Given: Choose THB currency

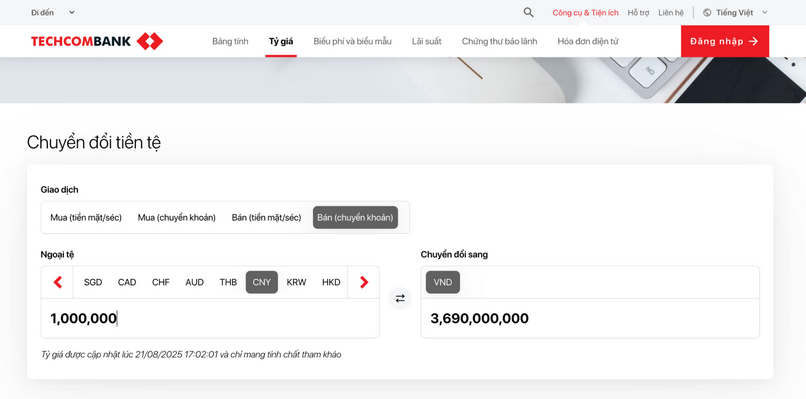Looking at the screenshot, I should pyautogui.click(x=228, y=282).
